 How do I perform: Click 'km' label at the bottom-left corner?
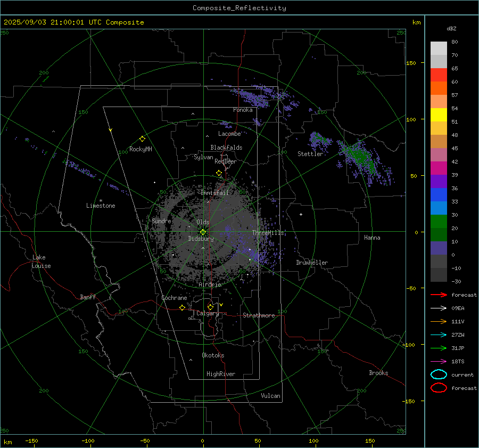[7, 442]
